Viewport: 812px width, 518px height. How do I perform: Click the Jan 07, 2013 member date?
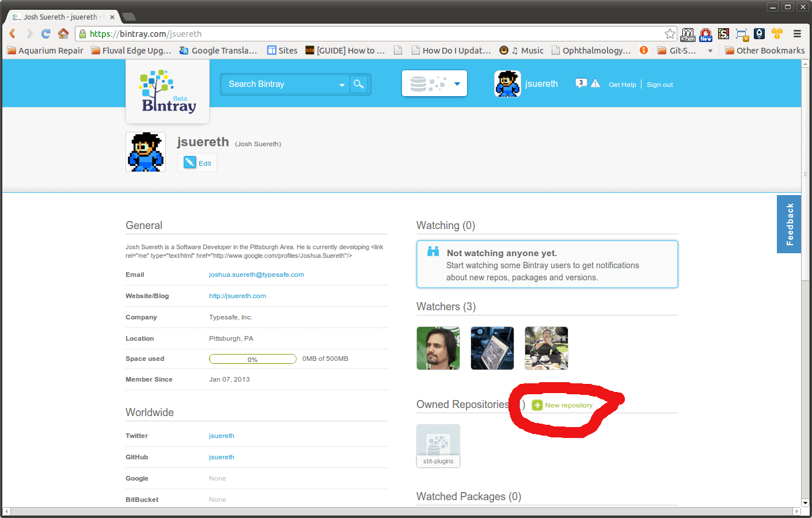coord(229,379)
